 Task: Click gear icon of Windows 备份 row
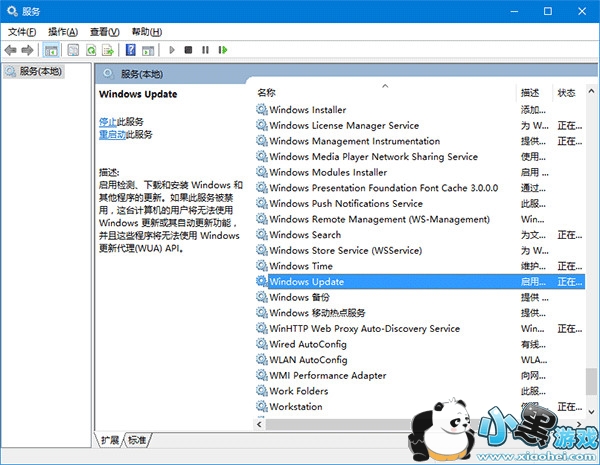261,297
